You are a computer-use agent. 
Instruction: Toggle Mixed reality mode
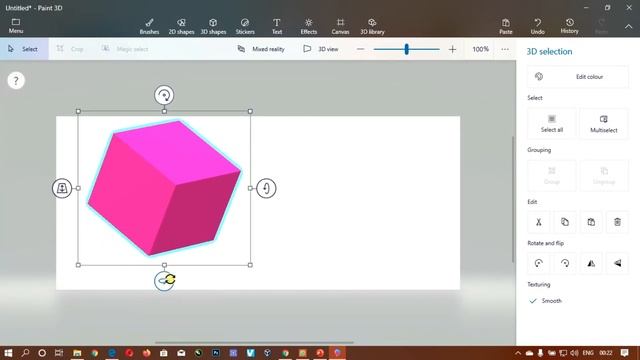click(x=261, y=49)
